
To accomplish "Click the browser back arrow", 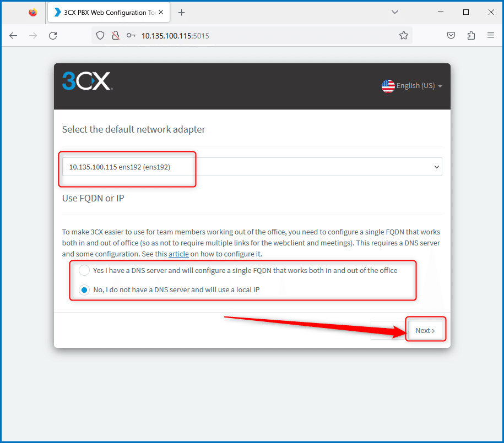I will click(x=13, y=36).
